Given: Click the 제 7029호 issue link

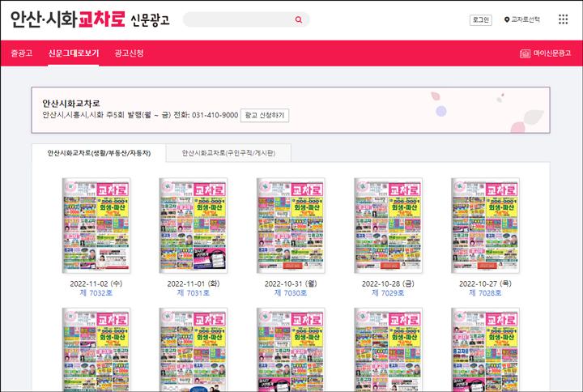Looking at the screenshot, I should click(388, 293).
